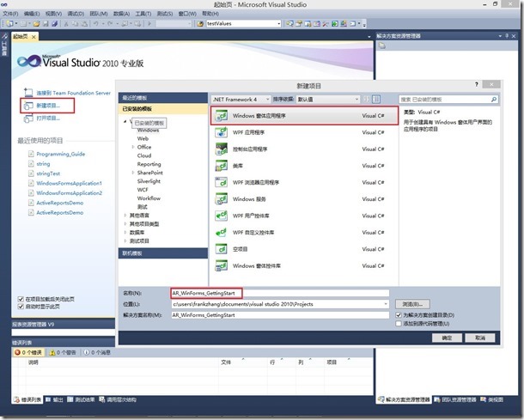Image resolution: width=524 pixels, height=420 pixels.
Task: Enable 添加到源代码管理 checkbox
Action: click(399, 324)
